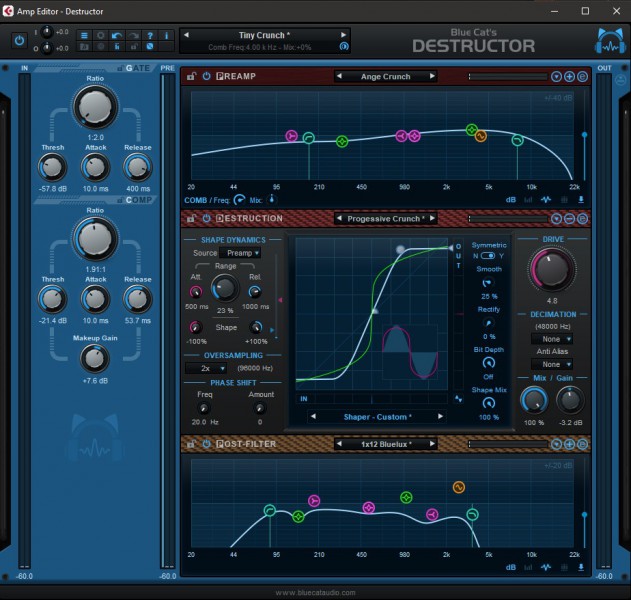Viewport: 631px width, 600px height.
Task: Select next preamp preset after Ange Crunch
Action: click(x=432, y=76)
